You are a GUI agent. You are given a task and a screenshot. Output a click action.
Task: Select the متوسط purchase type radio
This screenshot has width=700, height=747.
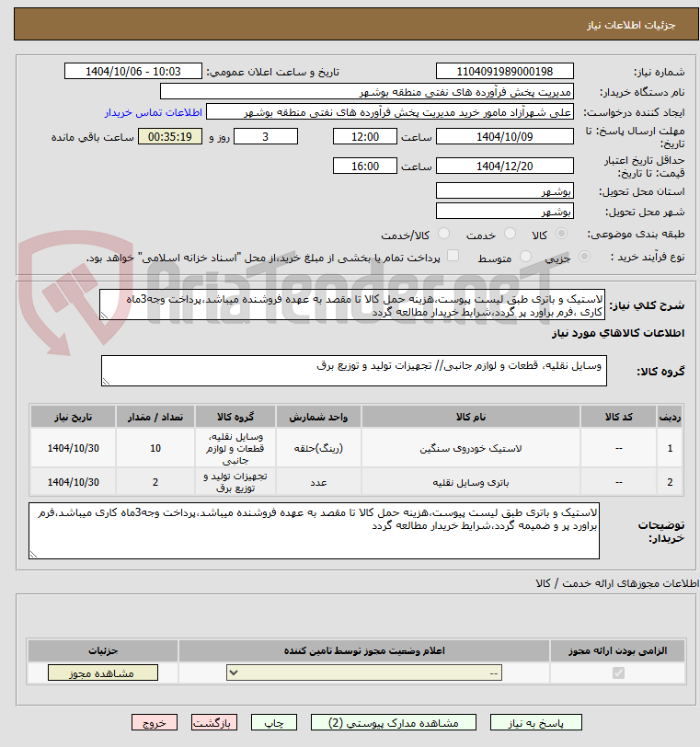pos(526,257)
